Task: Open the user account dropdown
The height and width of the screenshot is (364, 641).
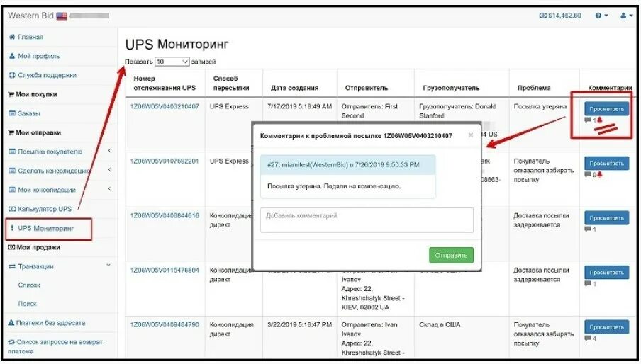Action: pyautogui.click(x=626, y=16)
